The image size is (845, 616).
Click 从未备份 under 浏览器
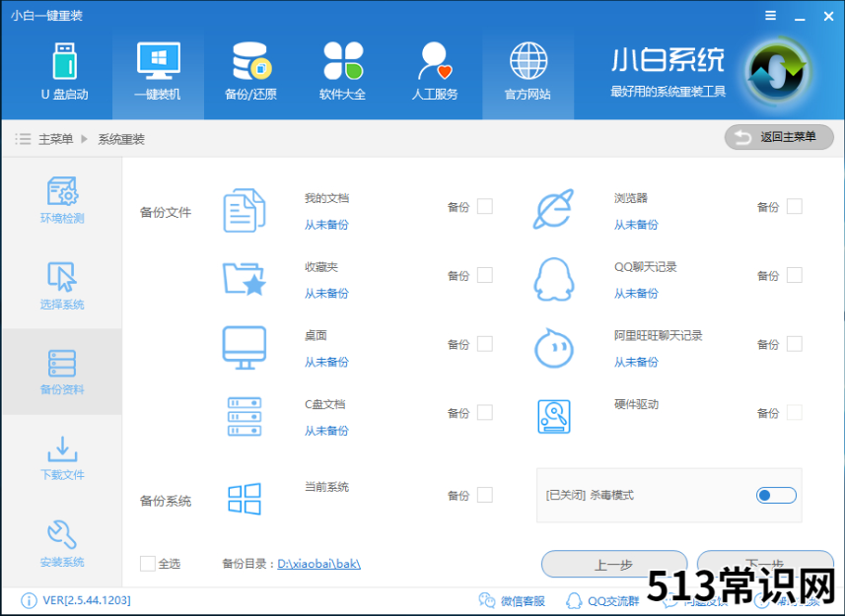(636, 225)
